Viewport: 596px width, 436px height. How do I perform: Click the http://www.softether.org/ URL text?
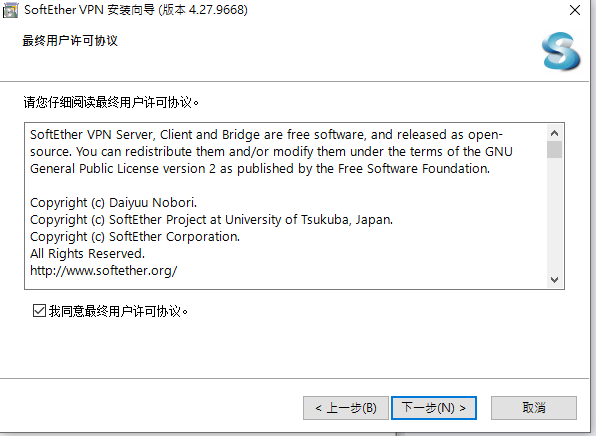click(x=103, y=271)
